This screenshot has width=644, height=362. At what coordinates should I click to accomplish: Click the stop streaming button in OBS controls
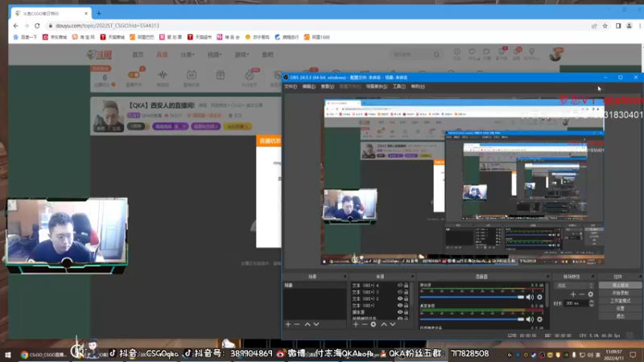click(x=620, y=285)
